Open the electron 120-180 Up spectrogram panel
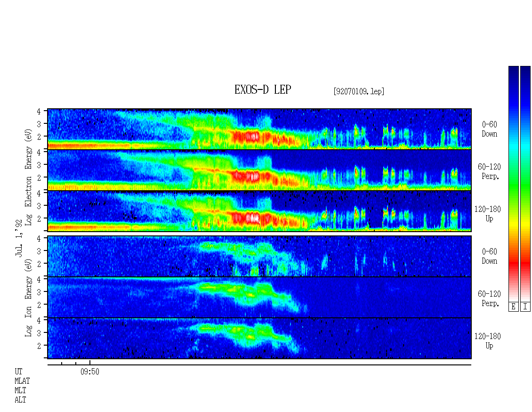Viewport: 532px width, 412px height. (259, 211)
